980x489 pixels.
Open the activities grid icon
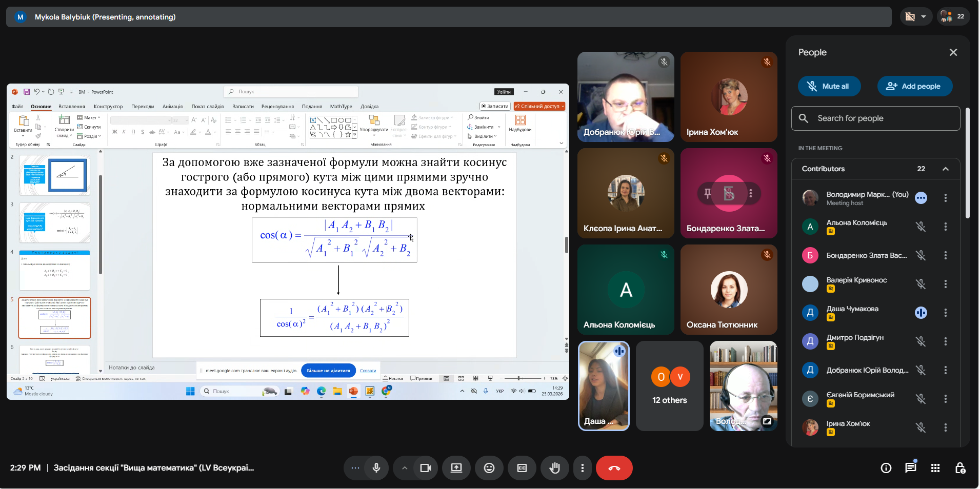pos(935,468)
